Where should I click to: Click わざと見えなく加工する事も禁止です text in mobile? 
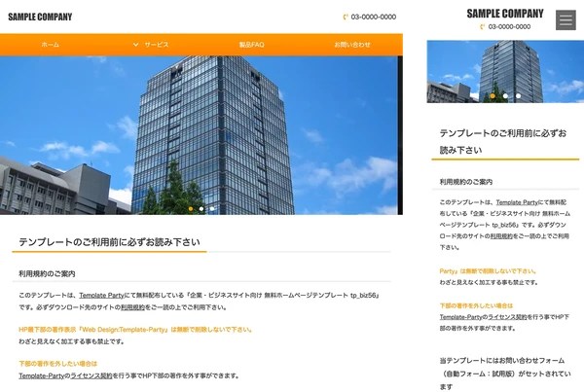pyautogui.click(x=489, y=282)
